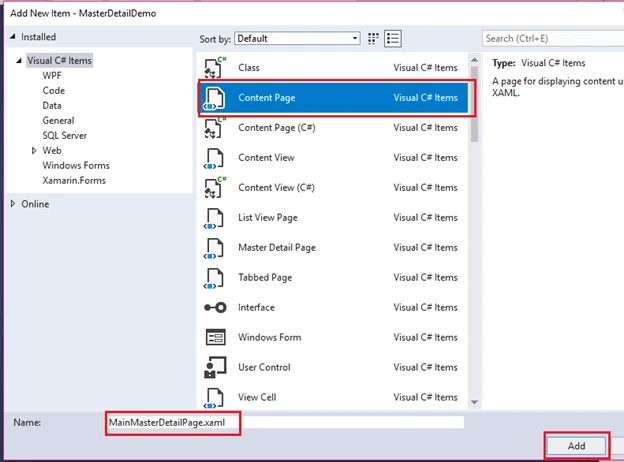Click the Add button
624x462 pixels.
[x=576, y=446]
